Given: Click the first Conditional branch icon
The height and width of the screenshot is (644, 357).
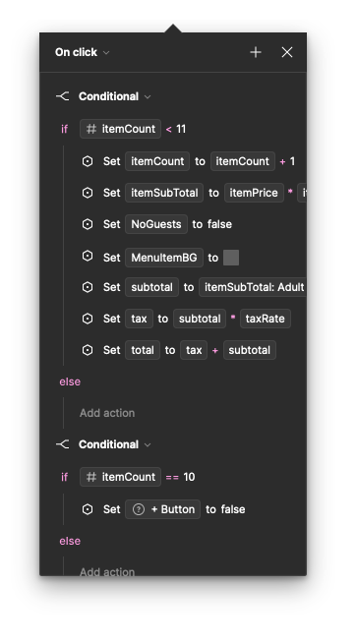Looking at the screenshot, I should (x=62, y=96).
